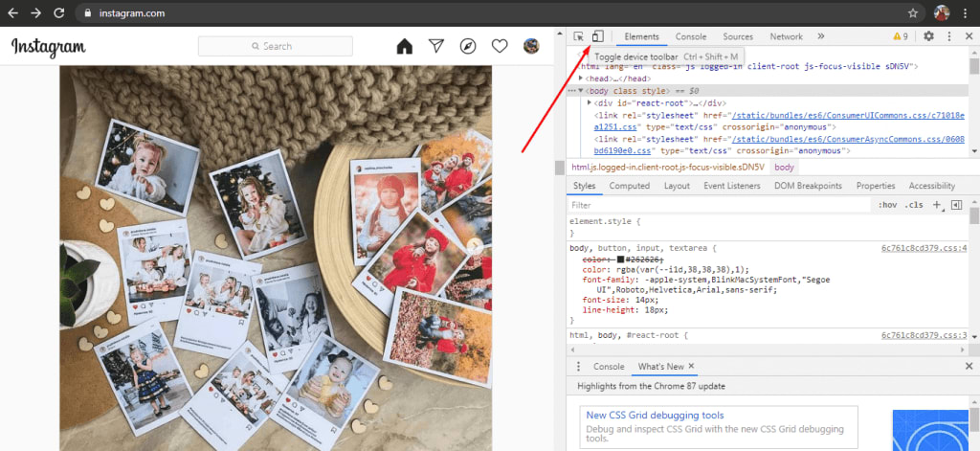
Task: Open source link 6c761c8cd379.css:4
Action: [x=924, y=248]
